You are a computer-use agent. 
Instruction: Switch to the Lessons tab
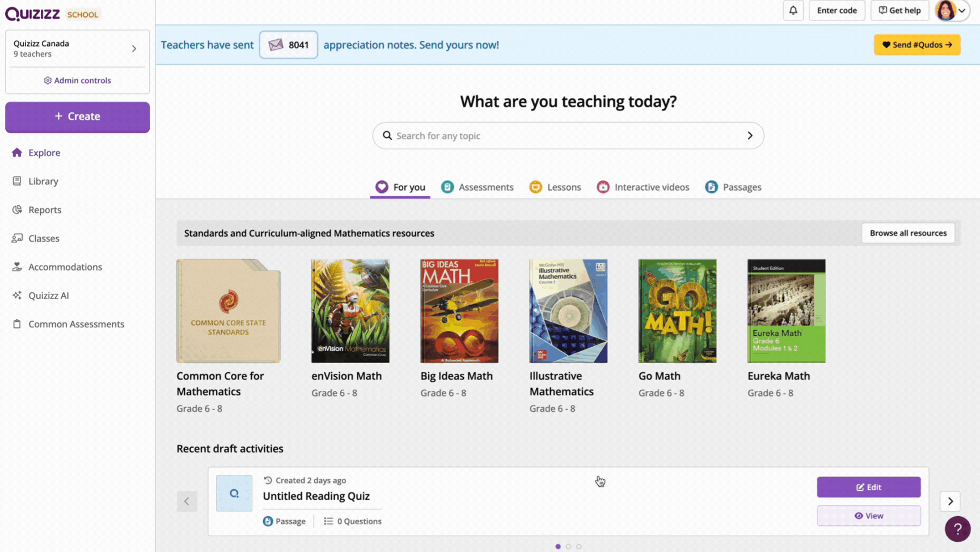coord(555,187)
